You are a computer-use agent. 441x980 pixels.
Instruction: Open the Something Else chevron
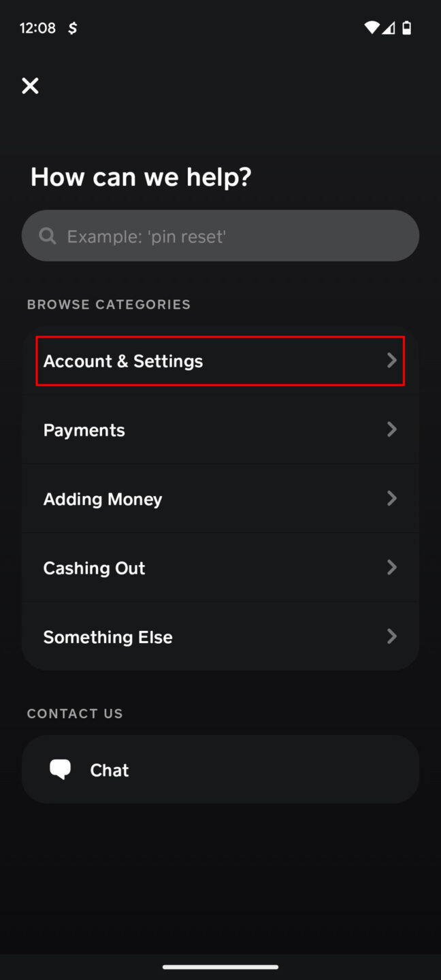pos(392,636)
